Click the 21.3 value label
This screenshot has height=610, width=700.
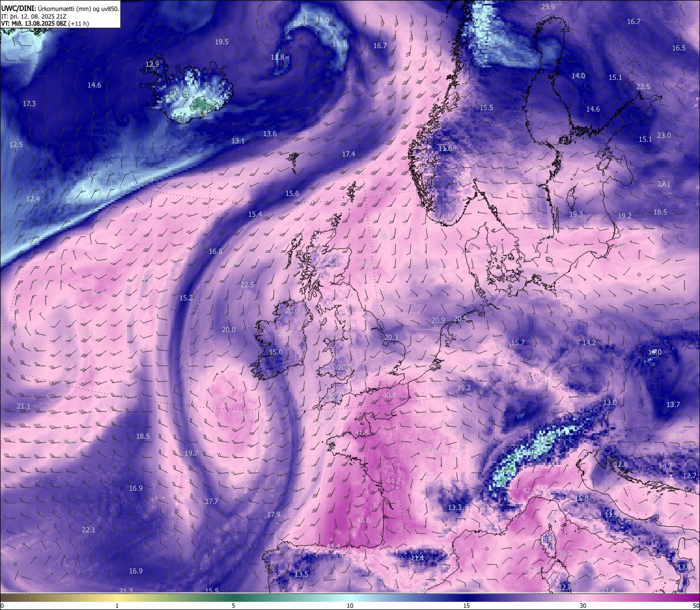pos(126,591)
